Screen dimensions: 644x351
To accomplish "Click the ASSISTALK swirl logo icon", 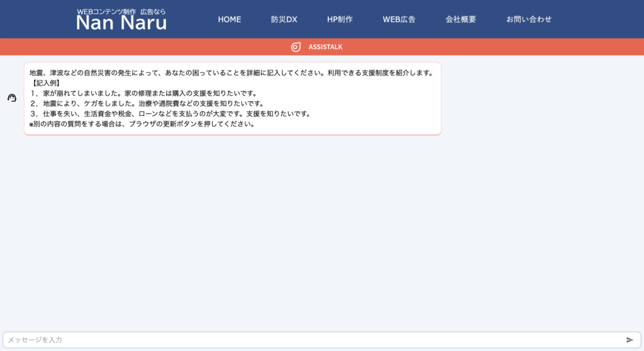I will [x=296, y=47].
